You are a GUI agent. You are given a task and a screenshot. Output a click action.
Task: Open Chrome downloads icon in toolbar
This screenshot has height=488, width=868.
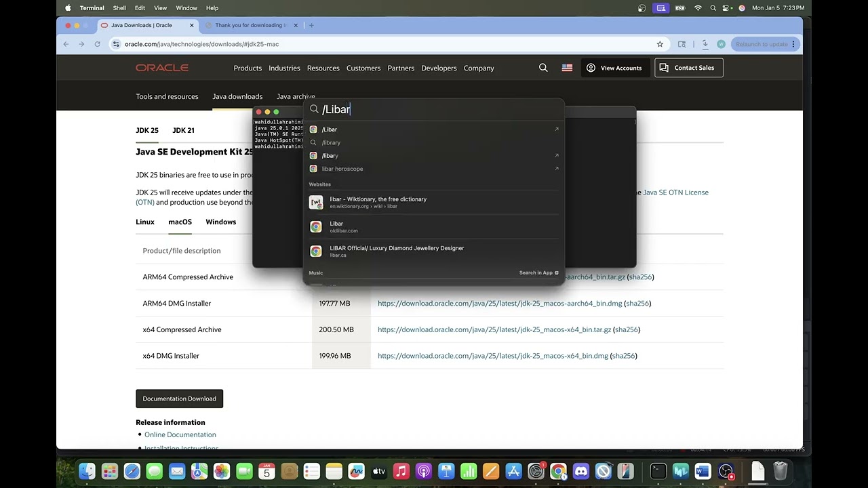click(705, 44)
